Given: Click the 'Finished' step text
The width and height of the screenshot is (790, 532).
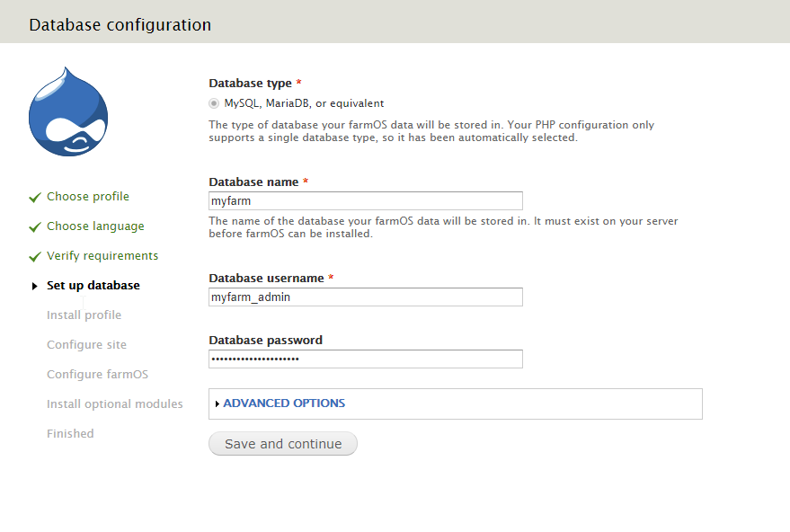Looking at the screenshot, I should tap(70, 434).
